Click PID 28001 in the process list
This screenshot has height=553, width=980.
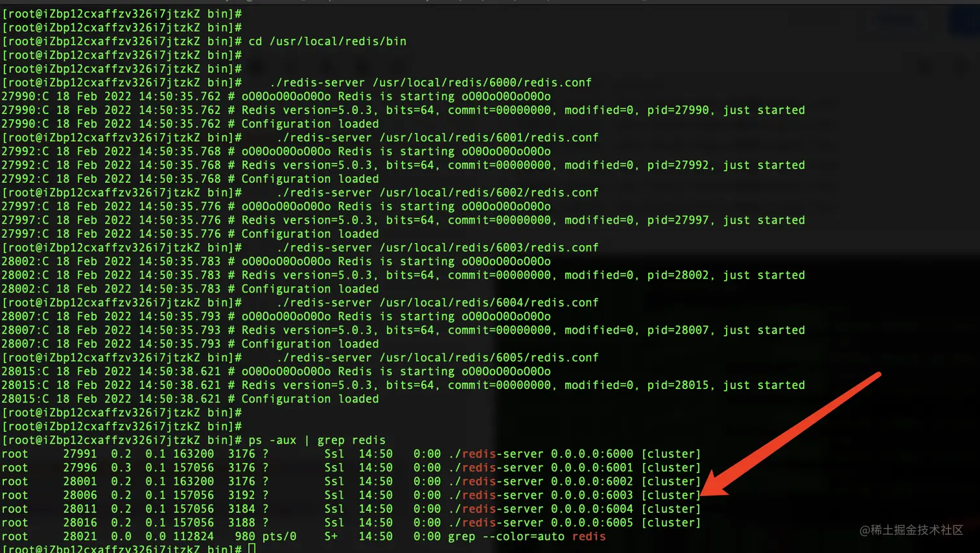coord(80,482)
